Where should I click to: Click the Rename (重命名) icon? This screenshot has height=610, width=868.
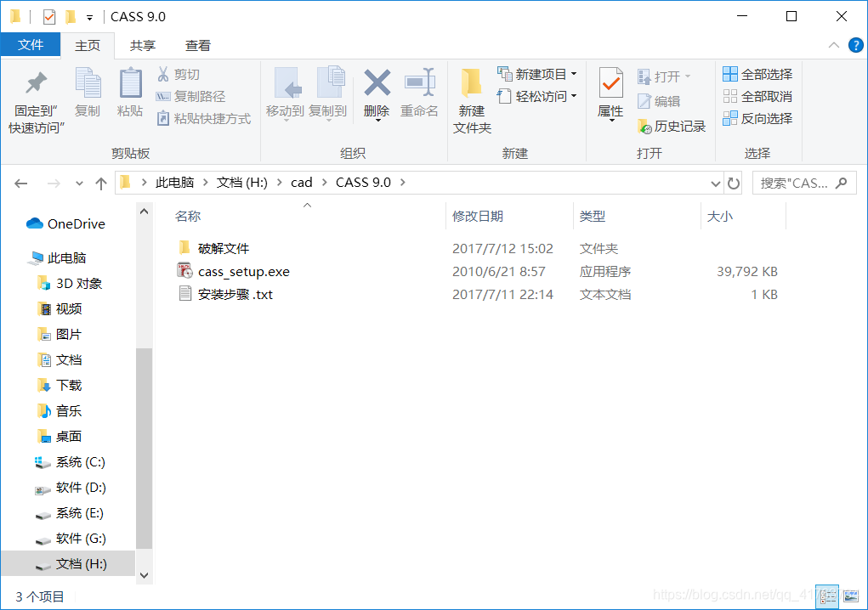419,83
